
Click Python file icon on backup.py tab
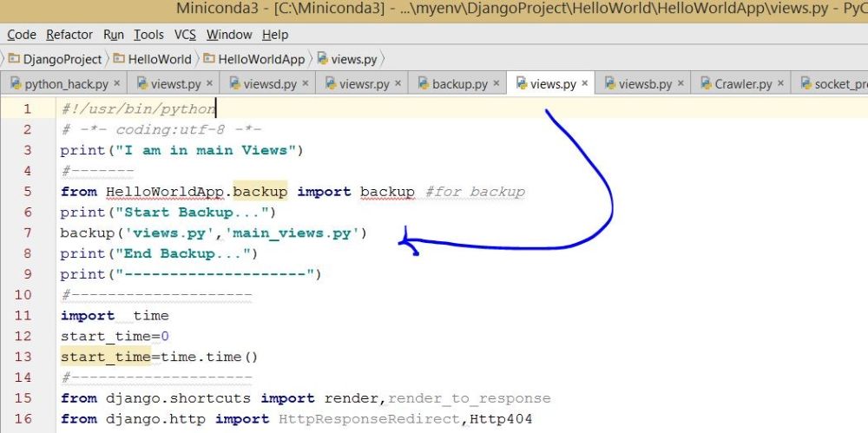(x=424, y=83)
